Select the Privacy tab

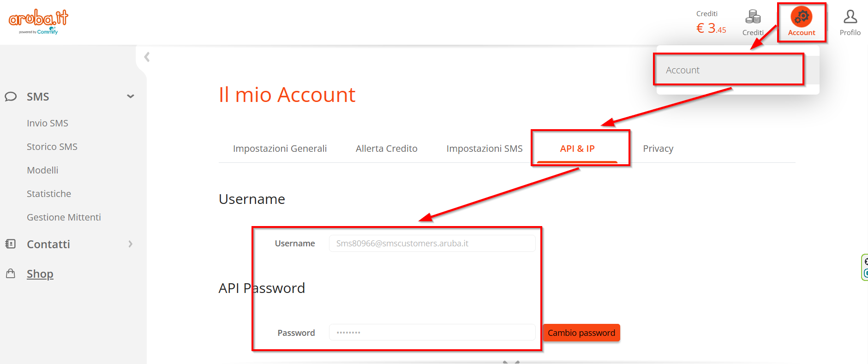click(658, 149)
